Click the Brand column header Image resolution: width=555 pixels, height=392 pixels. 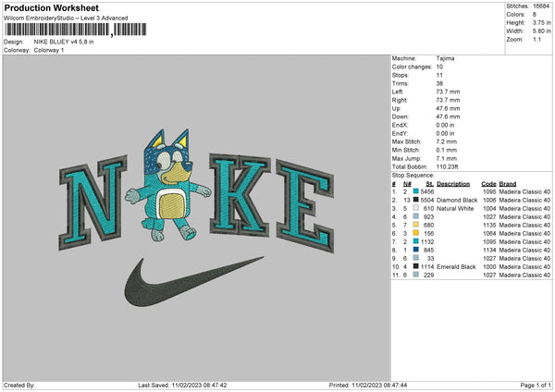pos(508,184)
